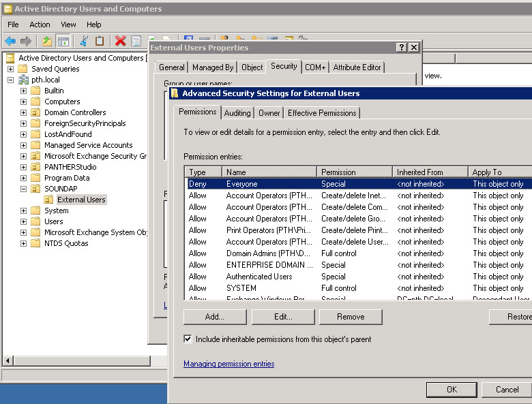
Task: Open the Attribute Editor tab
Action: [x=357, y=67]
